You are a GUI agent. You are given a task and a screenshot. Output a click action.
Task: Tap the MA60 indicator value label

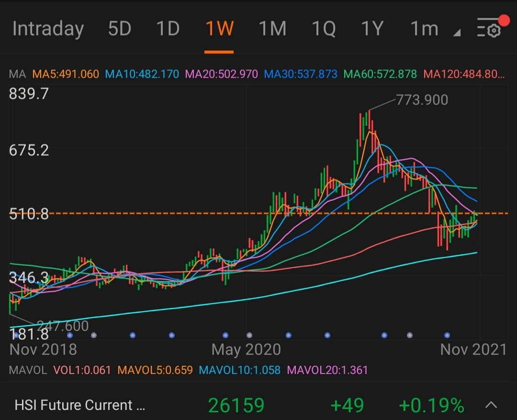point(381,74)
